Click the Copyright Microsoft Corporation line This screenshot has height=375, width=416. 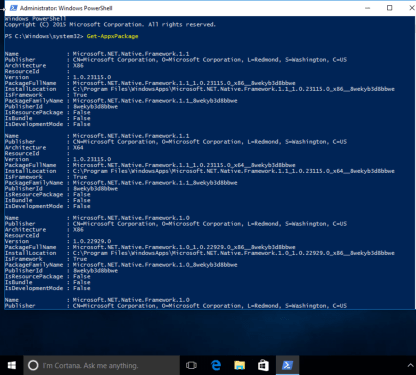pos(110,25)
